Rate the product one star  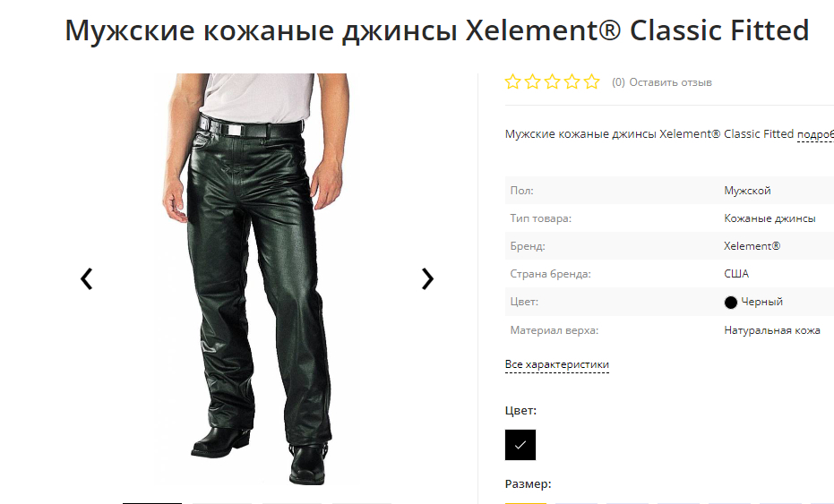512,81
